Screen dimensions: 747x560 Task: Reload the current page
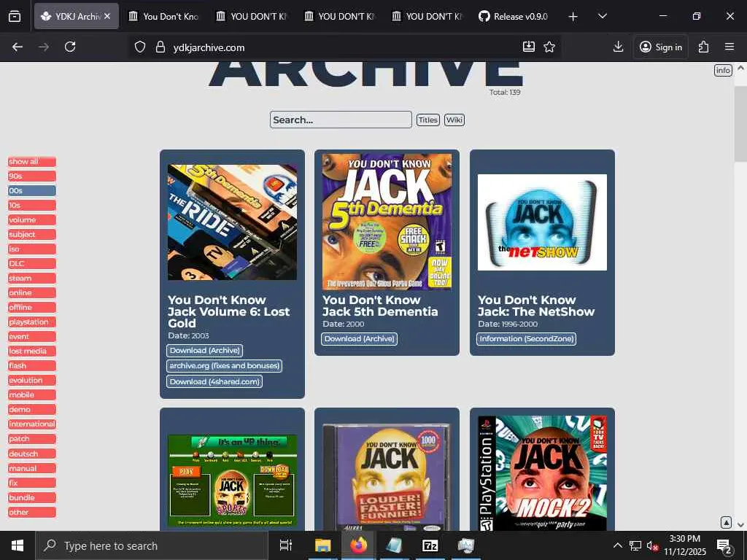coord(70,47)
